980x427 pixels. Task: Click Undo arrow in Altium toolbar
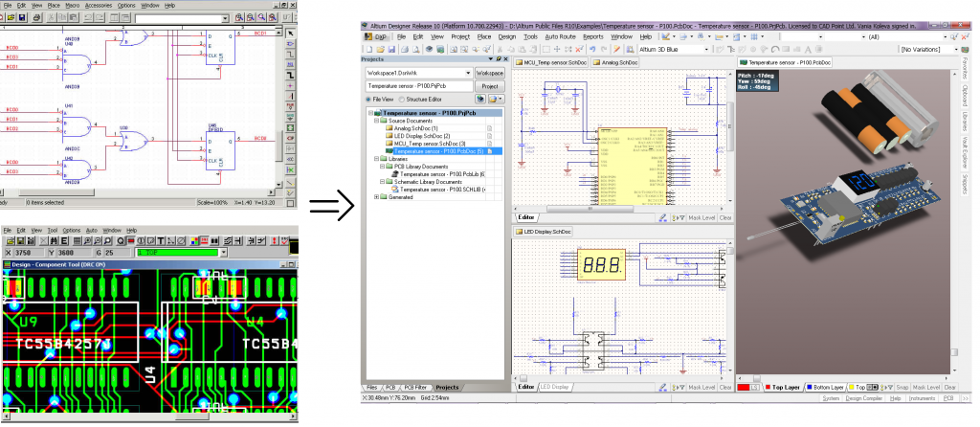[x=592, y=49]
